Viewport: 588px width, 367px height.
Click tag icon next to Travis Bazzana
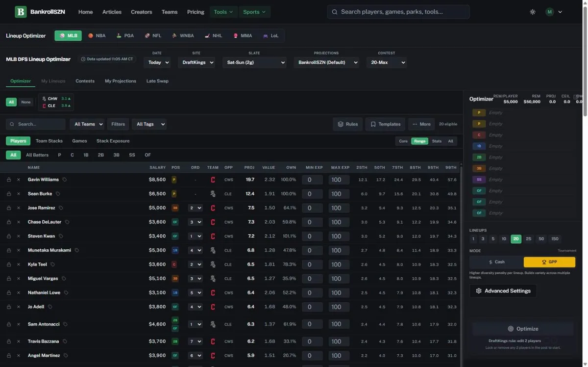[65, 341]
